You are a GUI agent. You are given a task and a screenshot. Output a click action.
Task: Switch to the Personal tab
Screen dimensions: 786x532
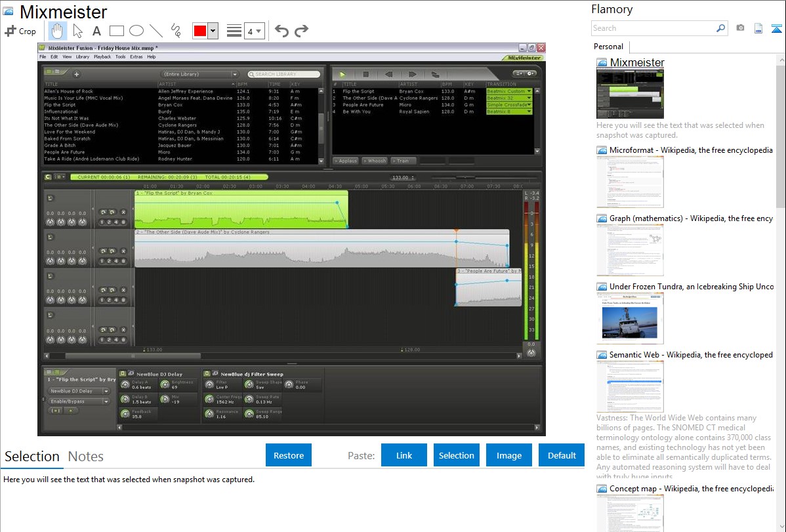click(x=609, y=47)
